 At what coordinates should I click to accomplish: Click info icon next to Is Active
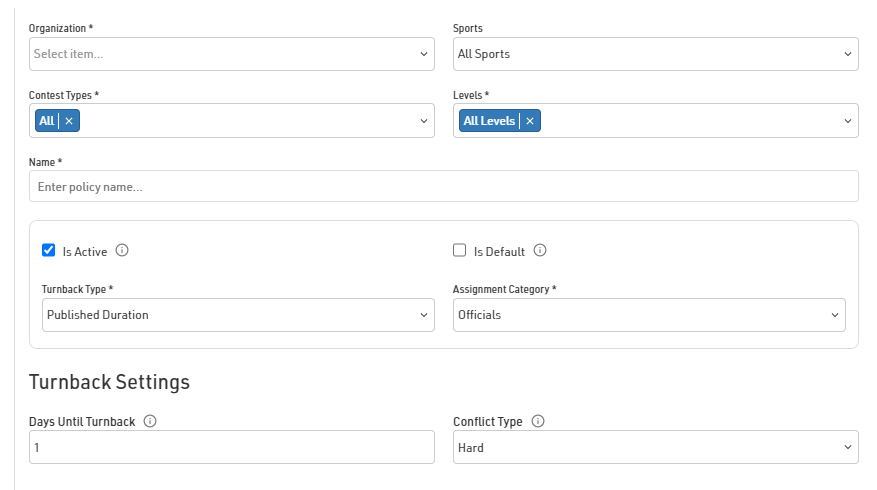(122, 251)
